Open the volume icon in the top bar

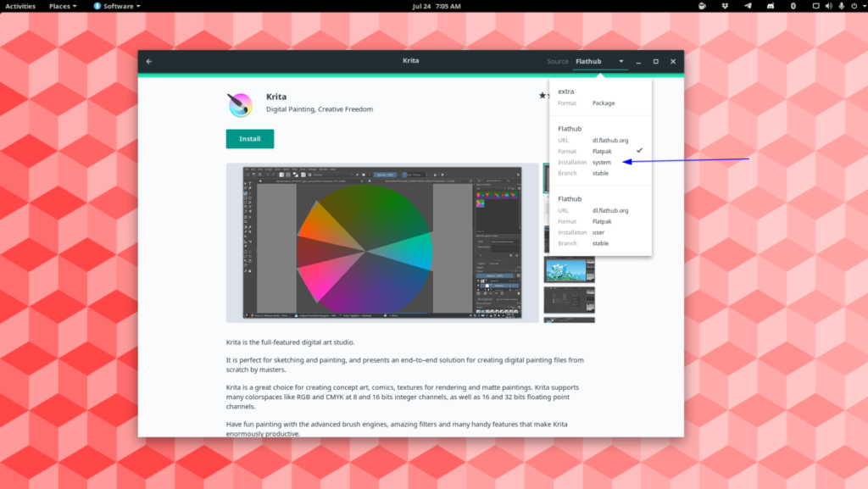click(x=829, y=6)
